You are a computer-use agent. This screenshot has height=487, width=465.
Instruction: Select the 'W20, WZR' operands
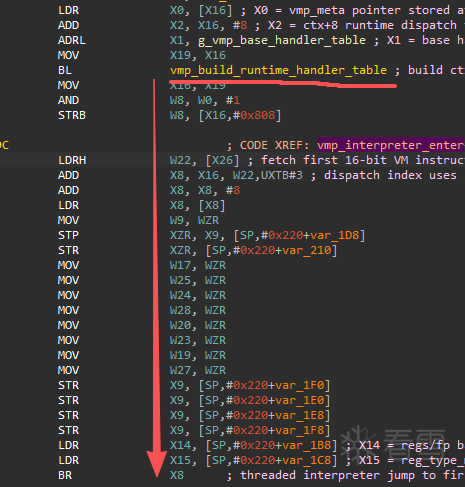tap(198, 325)
